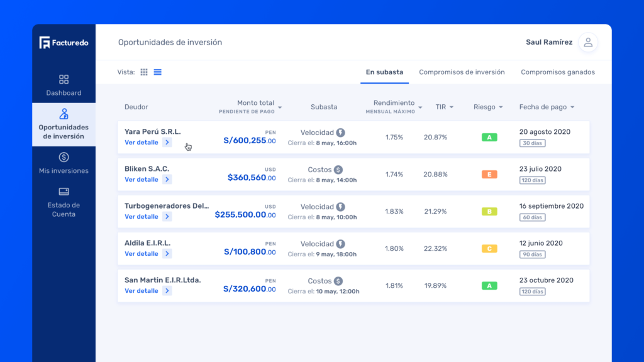Expand the TIR sort dropdown
This screenshot has width=644, height=362.
point(451,107)
